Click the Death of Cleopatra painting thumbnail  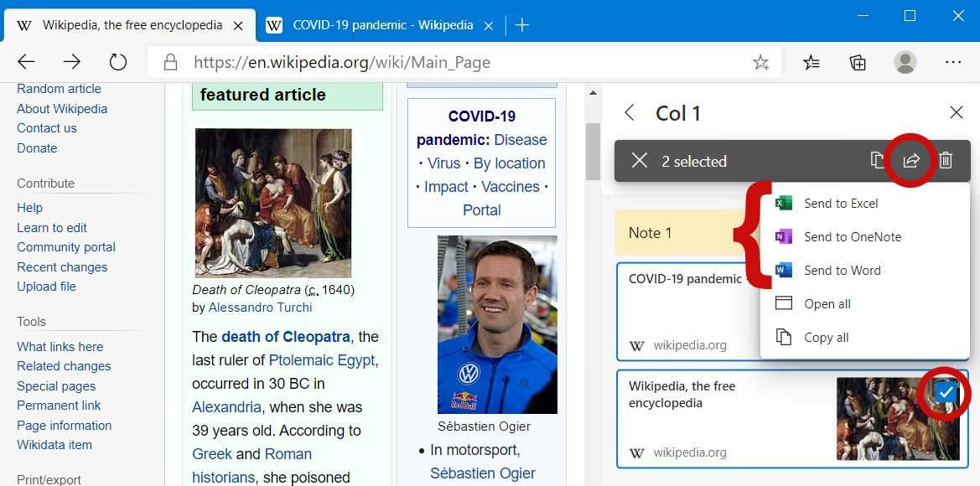[273, 203]
